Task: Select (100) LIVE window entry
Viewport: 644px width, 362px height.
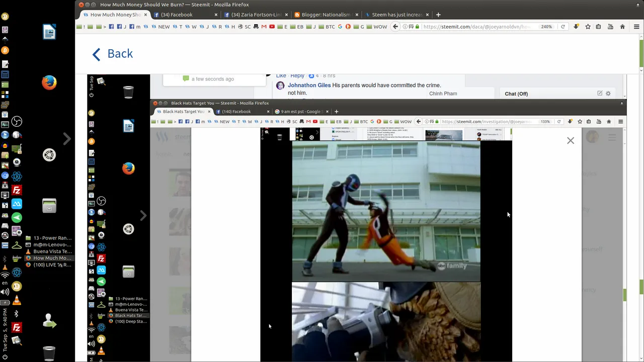Action: 49,264
